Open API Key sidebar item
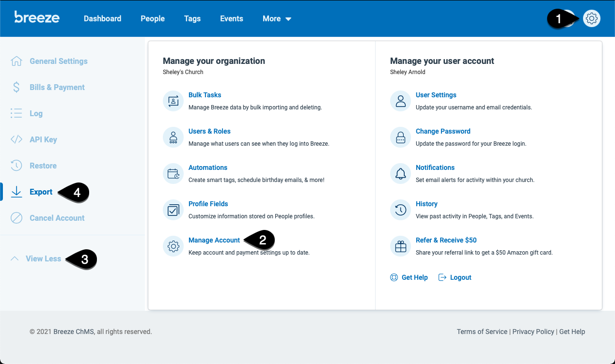This screenshot has height=364, width=615. coord(43,139)
